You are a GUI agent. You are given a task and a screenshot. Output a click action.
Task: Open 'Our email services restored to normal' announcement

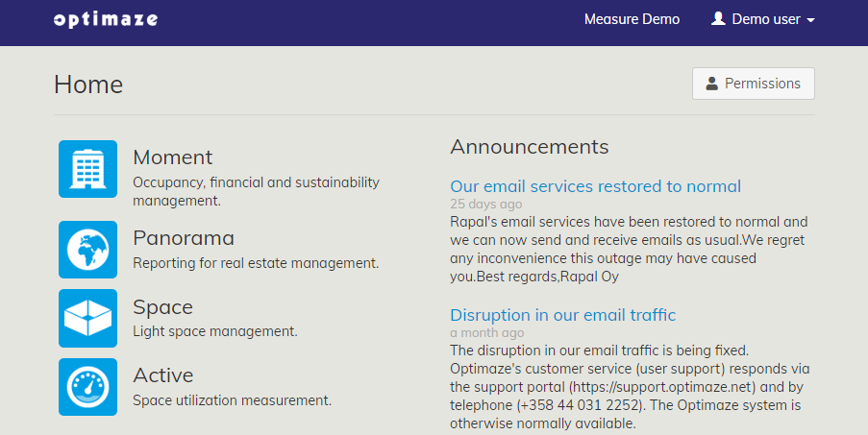pos(595,186)
